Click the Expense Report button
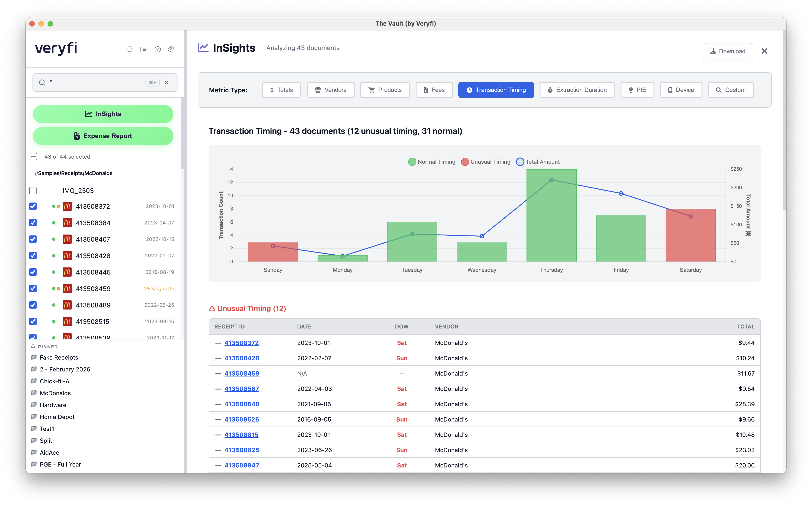The width and height of the screenshot is (812, 507). coord(103,136)
